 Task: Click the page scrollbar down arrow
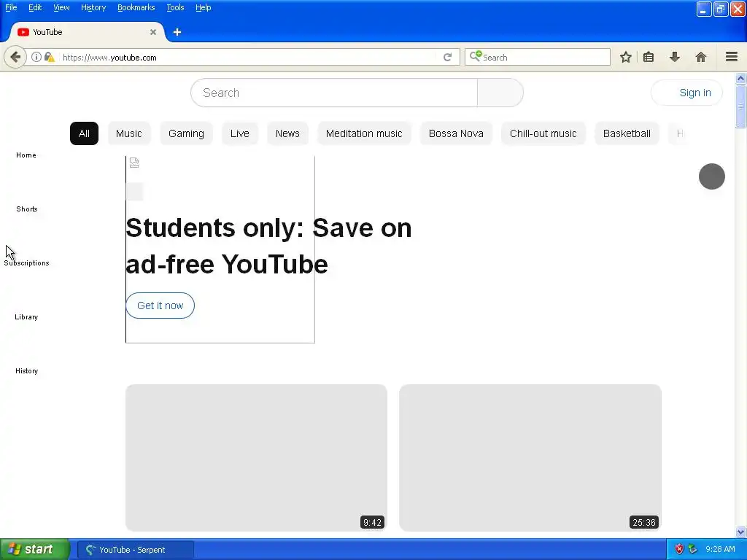(x=740, y=532)
